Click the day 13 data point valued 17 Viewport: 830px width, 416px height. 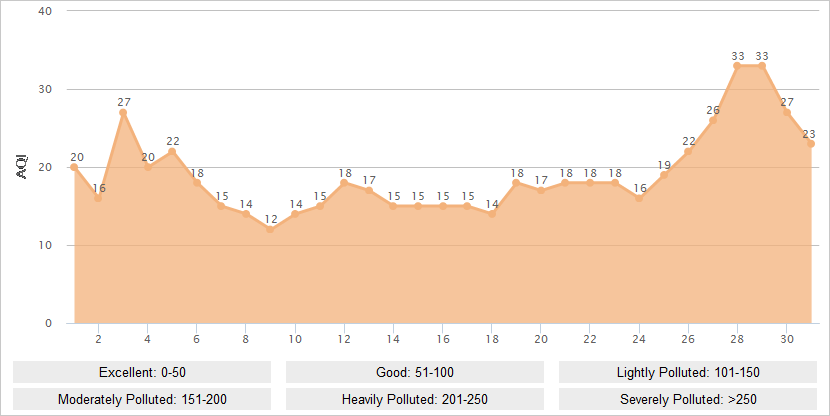tap(369, 191)
